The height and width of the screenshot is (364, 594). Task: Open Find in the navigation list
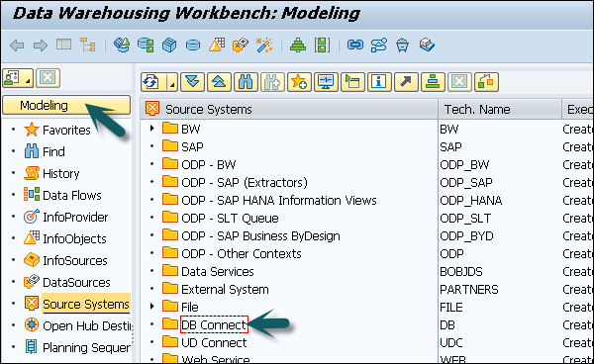coord(53,151)
